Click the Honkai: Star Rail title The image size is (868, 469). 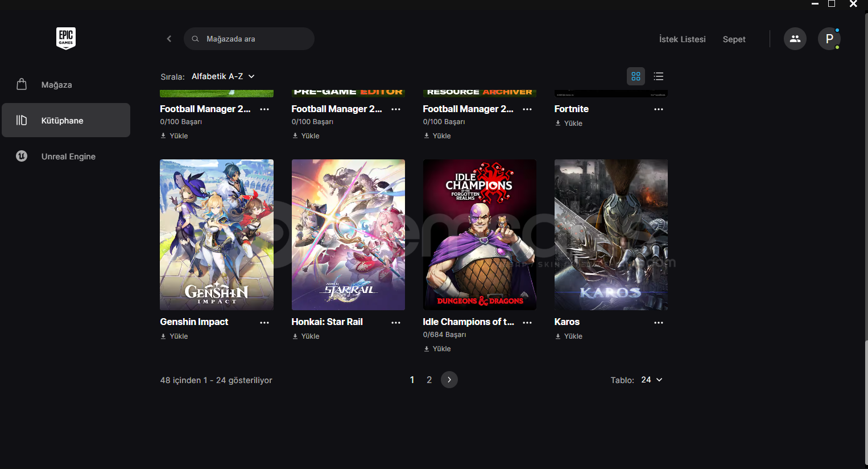click(327, 322)
